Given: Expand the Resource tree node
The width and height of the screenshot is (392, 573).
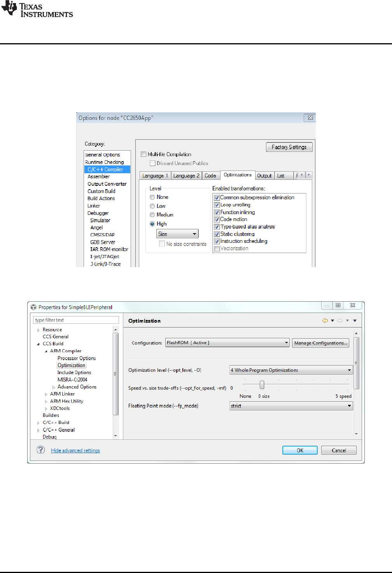Looking at the screenshot, I should tap(38, 330).
